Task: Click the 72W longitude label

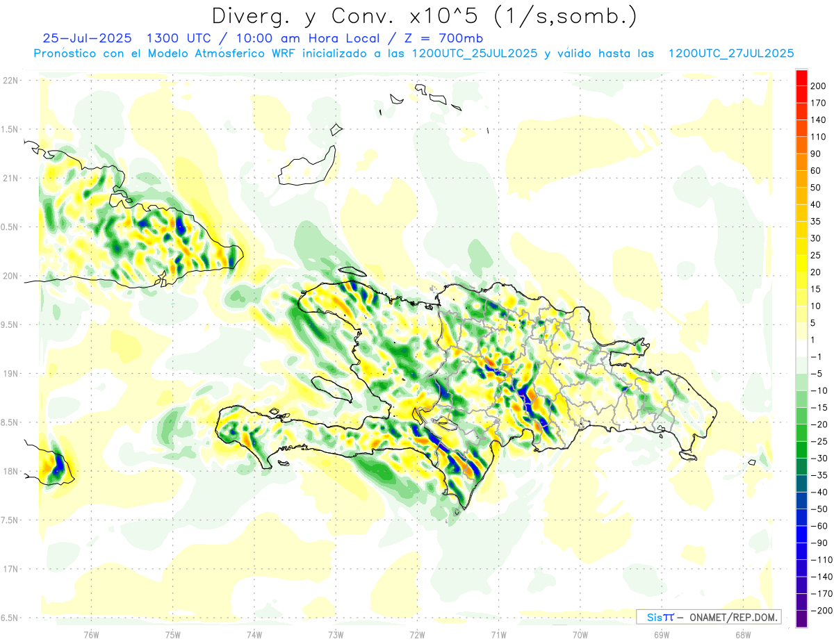Action: click(417, 634)
